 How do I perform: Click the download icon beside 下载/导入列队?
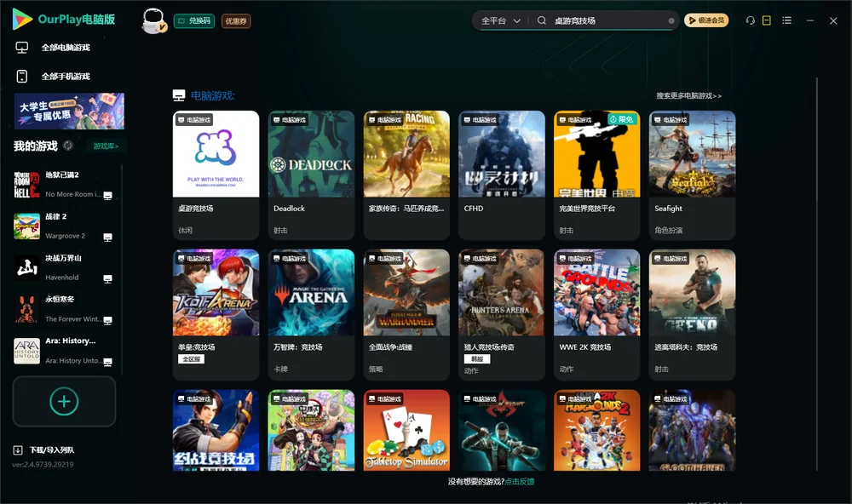17,450
